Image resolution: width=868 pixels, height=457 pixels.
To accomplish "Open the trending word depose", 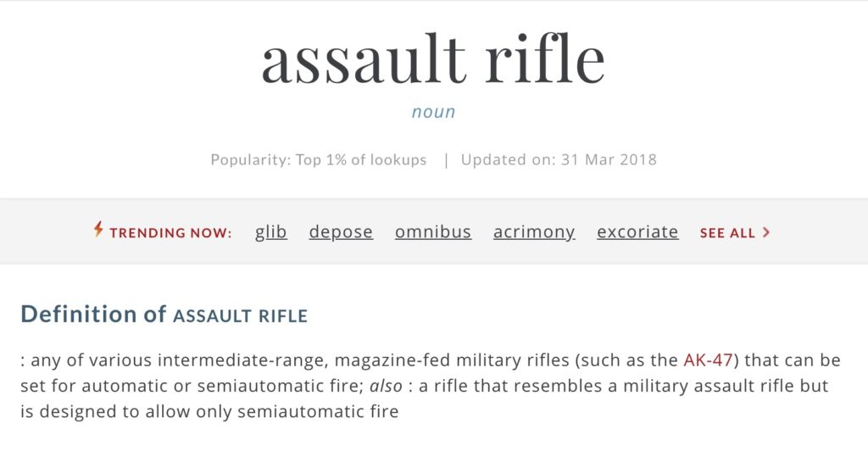I will coord(341,232).
